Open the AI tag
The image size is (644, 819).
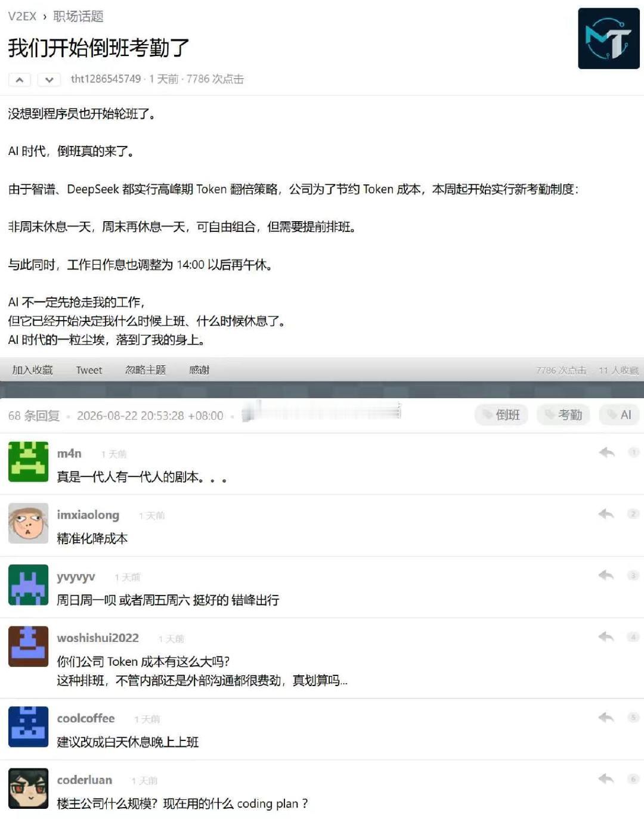click(619, 415)
